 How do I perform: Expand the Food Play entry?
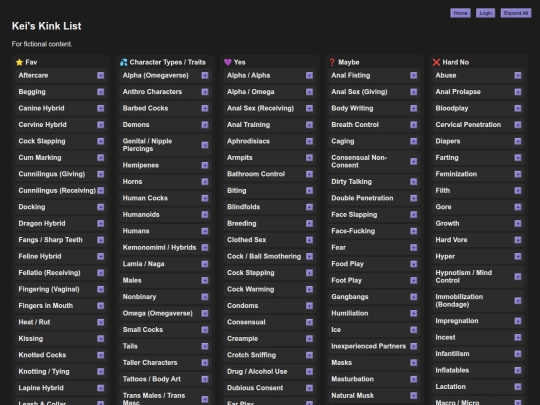coord(414,264)
